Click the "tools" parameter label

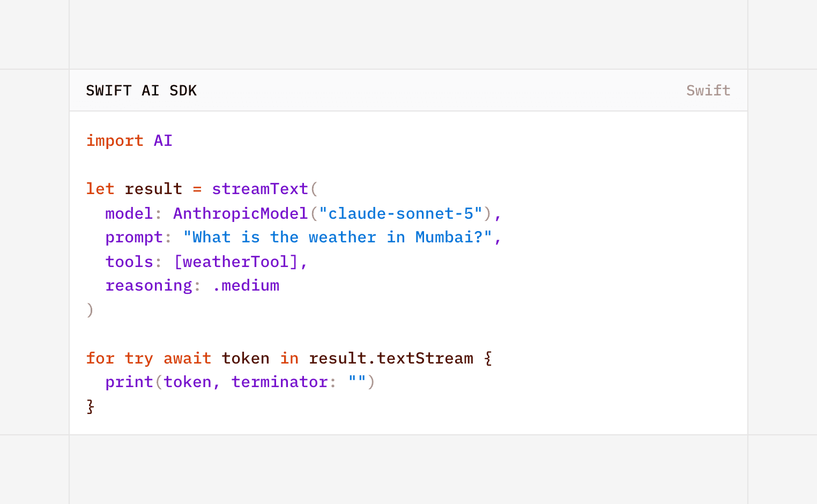coord(129,262)
